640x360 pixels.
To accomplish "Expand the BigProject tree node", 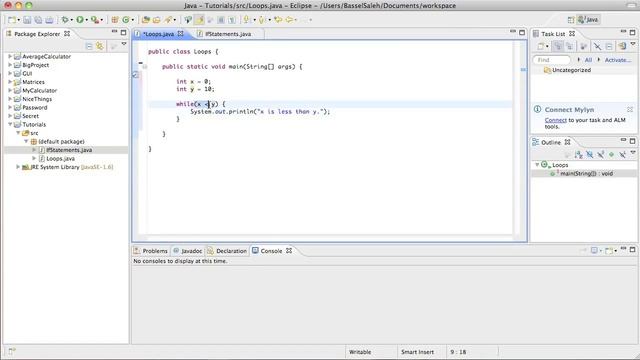I will (10, 65).
